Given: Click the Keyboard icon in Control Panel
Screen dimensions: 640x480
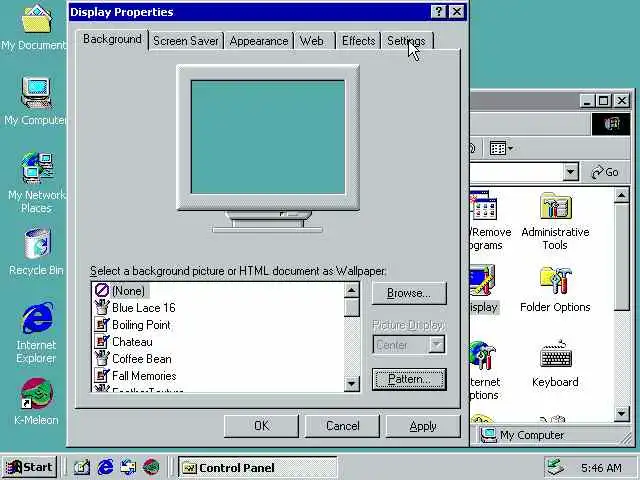Looking at the screenshot, I should [x=556, y=355].
